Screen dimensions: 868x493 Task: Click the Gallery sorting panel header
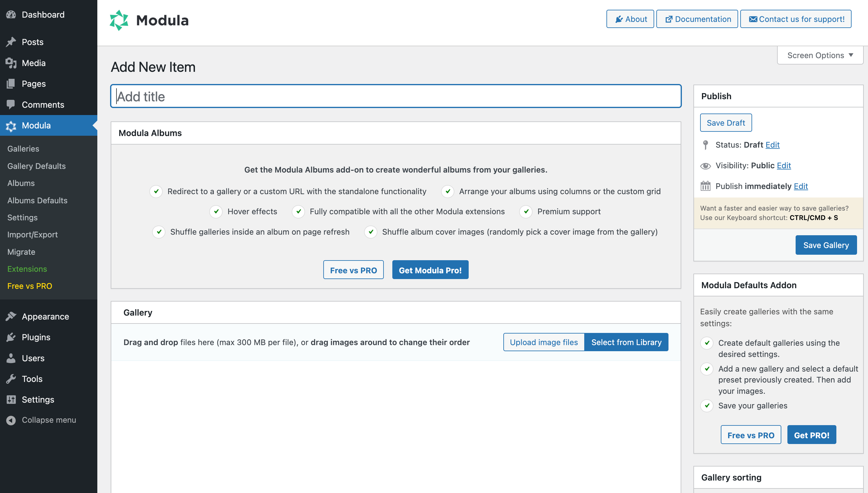778,477
